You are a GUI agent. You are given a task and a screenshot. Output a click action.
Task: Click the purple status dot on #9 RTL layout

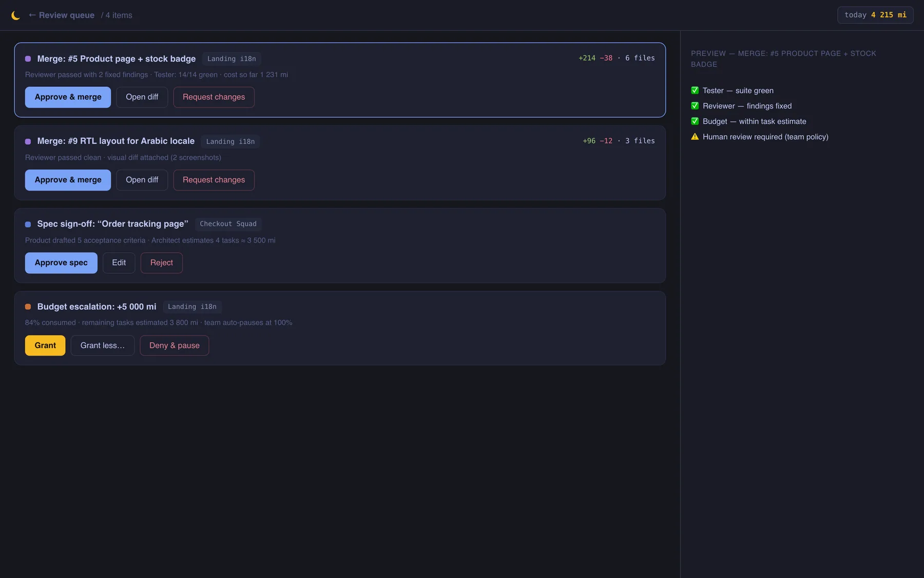28,141
